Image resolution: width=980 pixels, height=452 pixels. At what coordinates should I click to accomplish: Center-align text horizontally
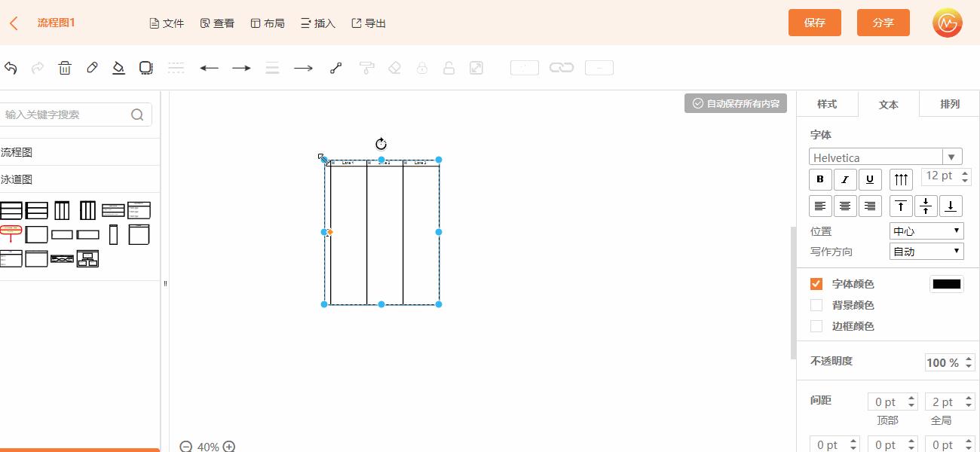click(845, 206)
